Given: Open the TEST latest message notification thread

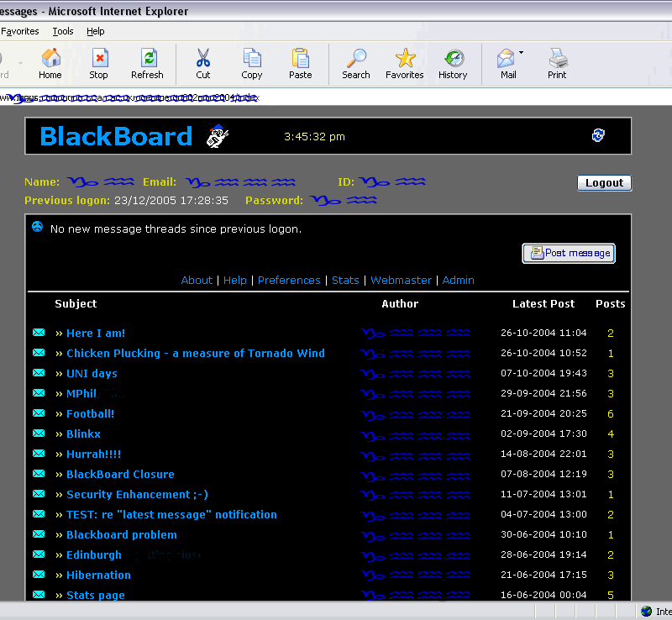Looking at the screenshot, I should (171, 514).
